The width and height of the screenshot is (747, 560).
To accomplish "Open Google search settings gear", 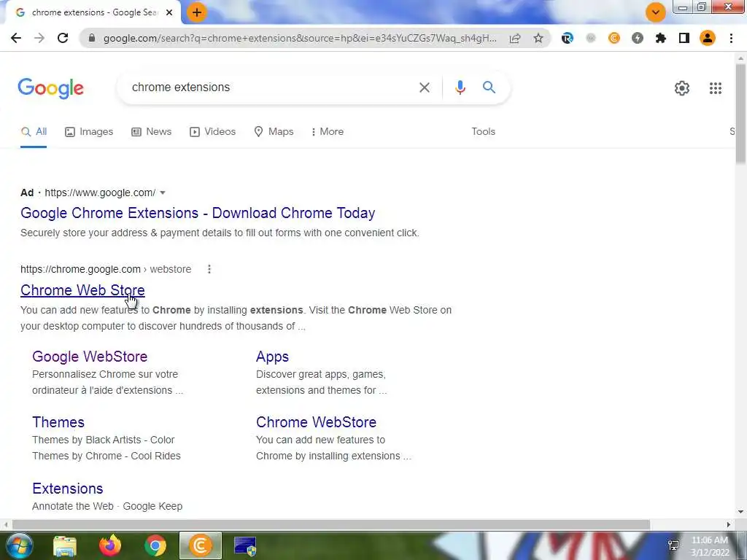I will pos(682,88).
